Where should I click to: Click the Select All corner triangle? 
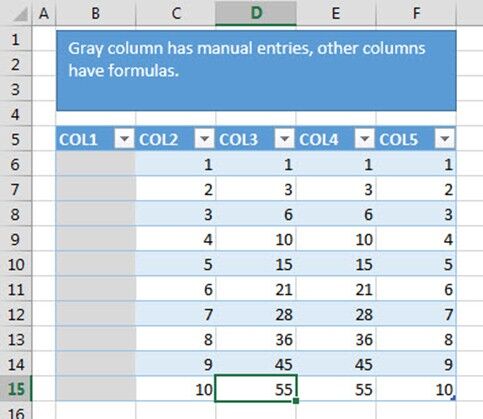pyautogui.click(x=19, y=14)
